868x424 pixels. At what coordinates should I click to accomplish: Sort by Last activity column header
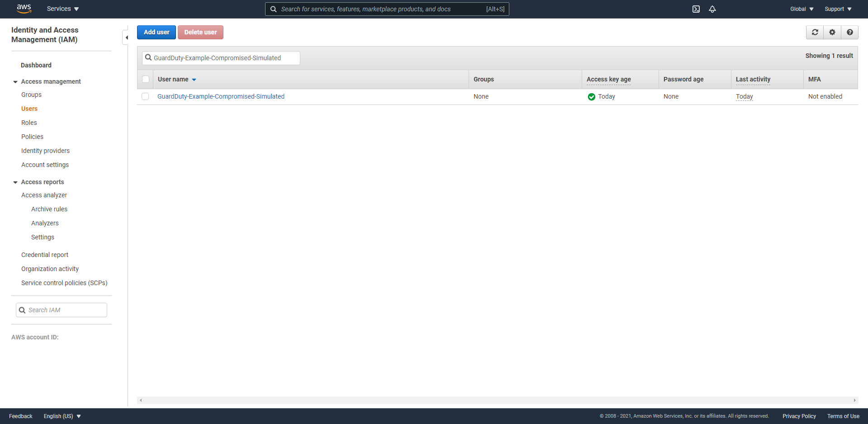[x=753, y=79]
